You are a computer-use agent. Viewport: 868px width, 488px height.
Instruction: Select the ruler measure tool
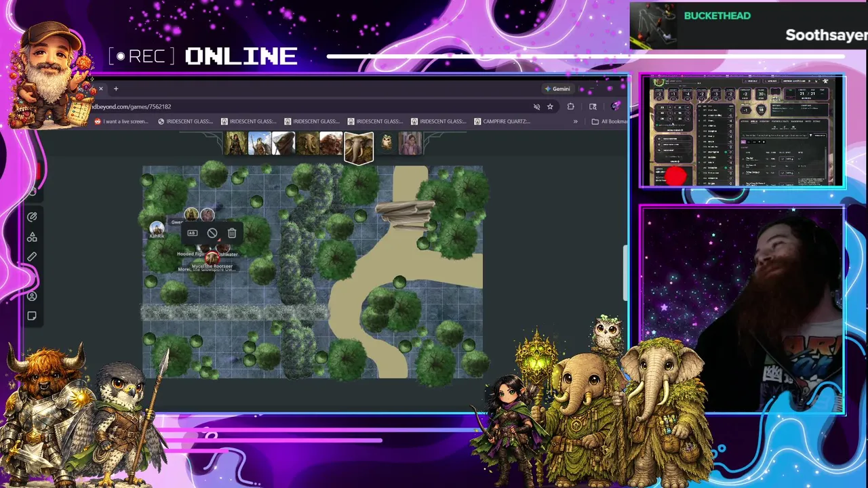pos(32,257)
